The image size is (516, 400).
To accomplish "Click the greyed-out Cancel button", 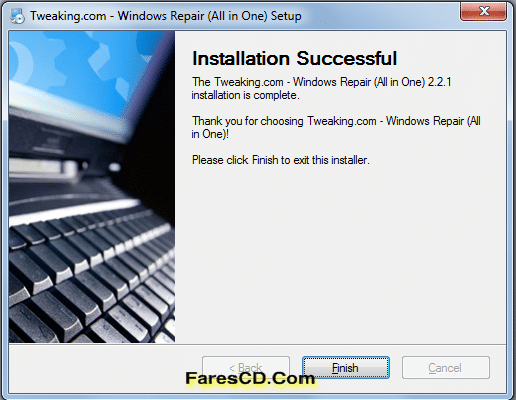I will 446,367.
